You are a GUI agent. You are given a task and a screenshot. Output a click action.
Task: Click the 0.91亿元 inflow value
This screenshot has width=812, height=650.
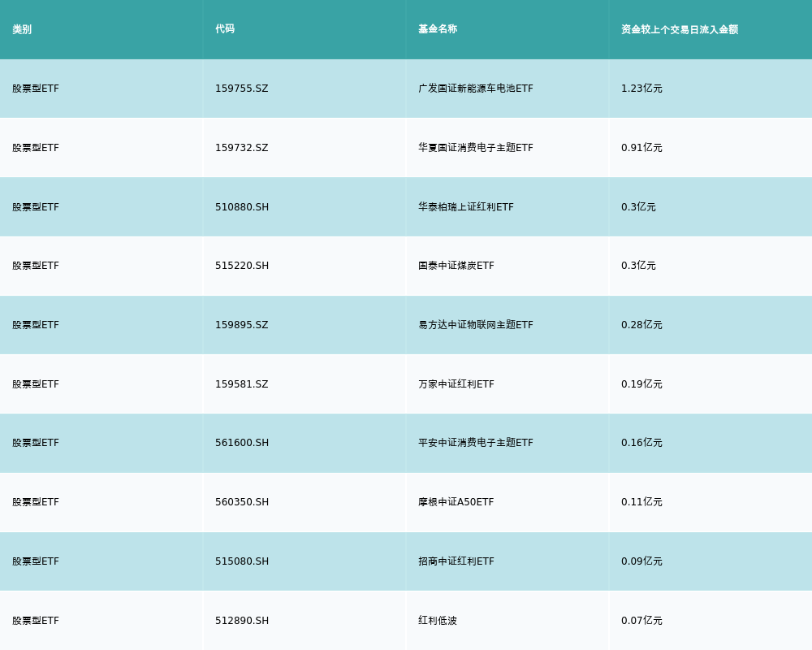[x=641, y=148]
